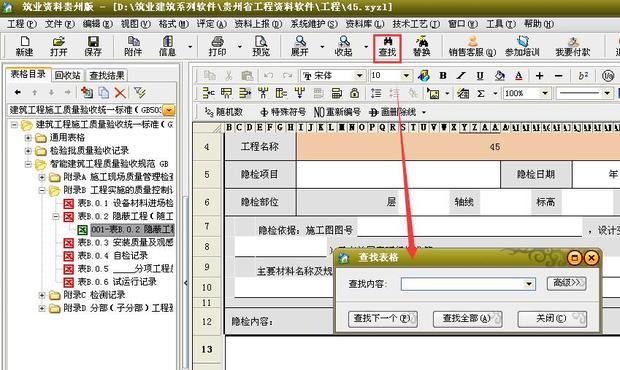Expand the 检验批质量验收记录 folder
Image resolution: width=620 pixels, height=370 pixels.
pos(28,151)
